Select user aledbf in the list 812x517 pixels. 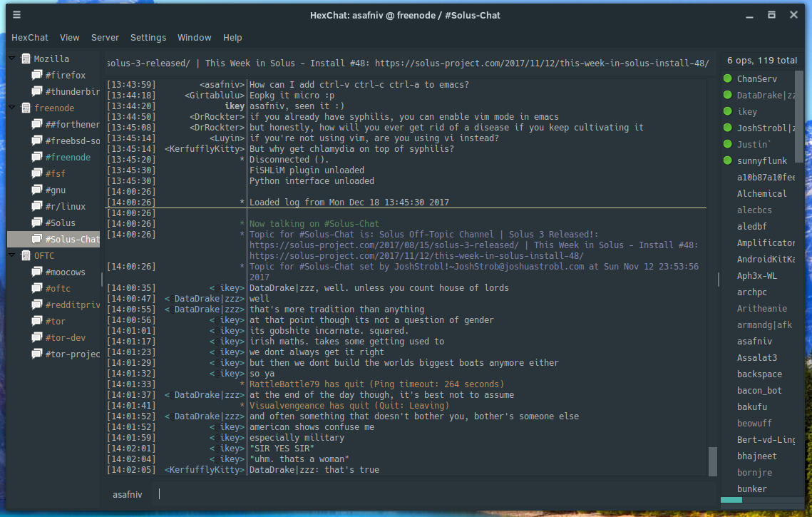(752, 226)
